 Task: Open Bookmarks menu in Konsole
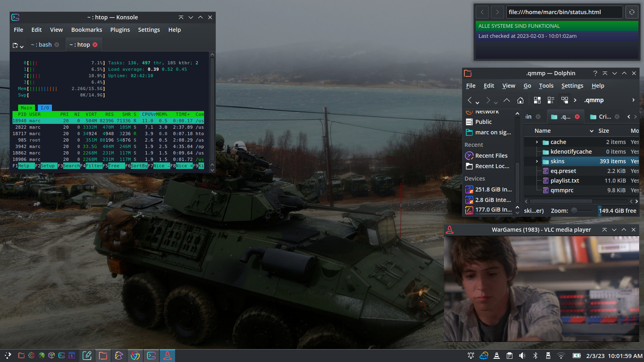point(87,30)
